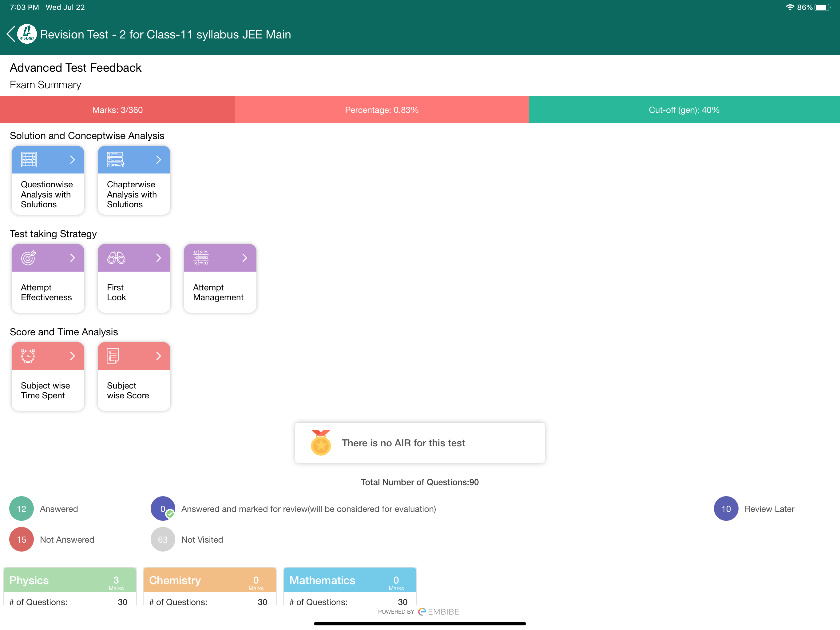The width and height of the screenshot is (840, 630).
Task: Open Questionwise Analysis grid icon
Action: click(x=29, y=160)
